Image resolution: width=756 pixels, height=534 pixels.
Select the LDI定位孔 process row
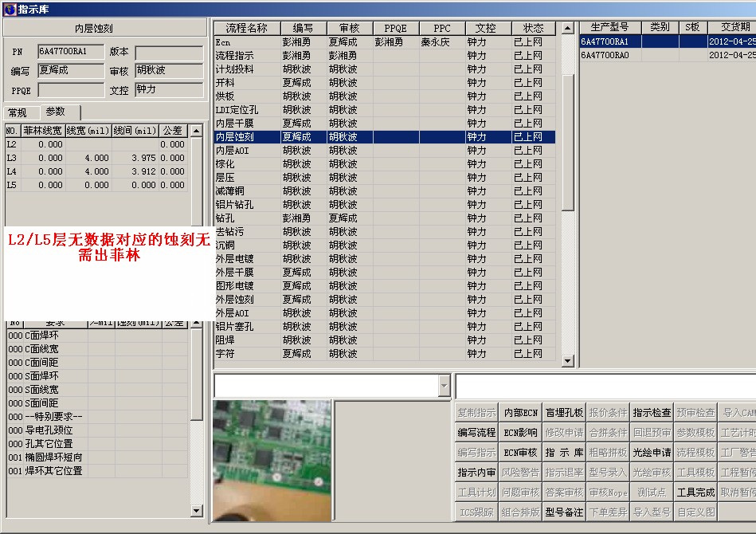[x=385, y=110]
